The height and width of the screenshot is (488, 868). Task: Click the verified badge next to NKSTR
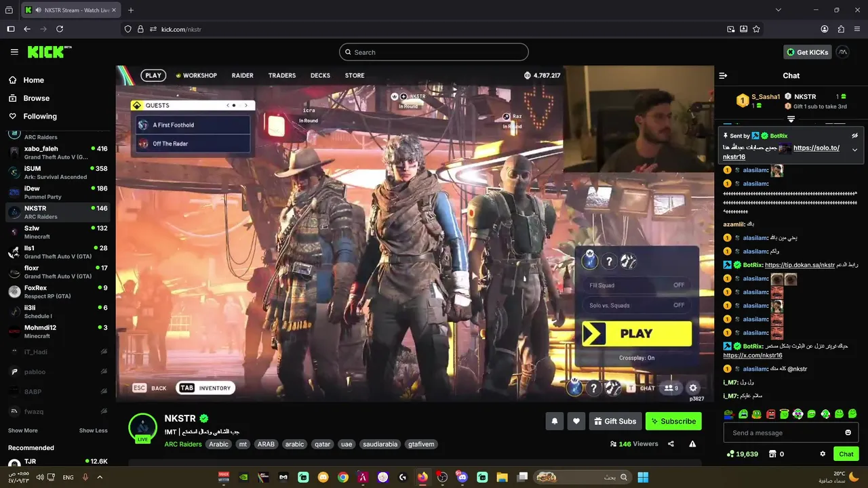pyautogui.click(x=204, y=419)
